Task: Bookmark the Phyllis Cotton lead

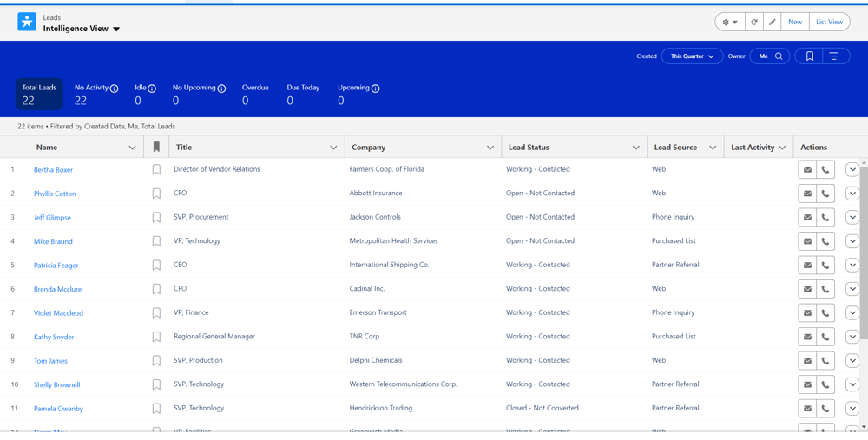Action: click(156, 194)
